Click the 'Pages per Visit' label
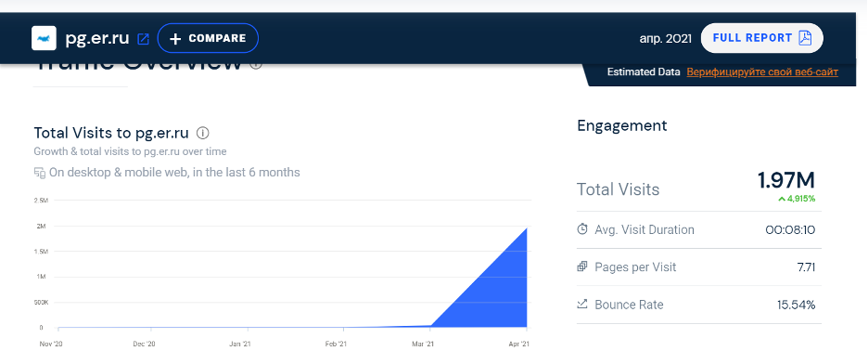 tap(635, 267)
